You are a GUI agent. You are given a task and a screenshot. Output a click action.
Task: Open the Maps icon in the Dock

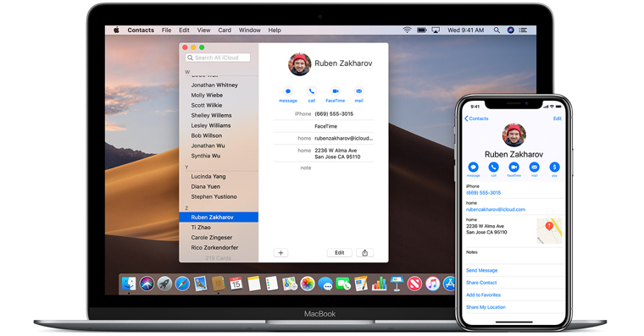(x=290, y=284)
